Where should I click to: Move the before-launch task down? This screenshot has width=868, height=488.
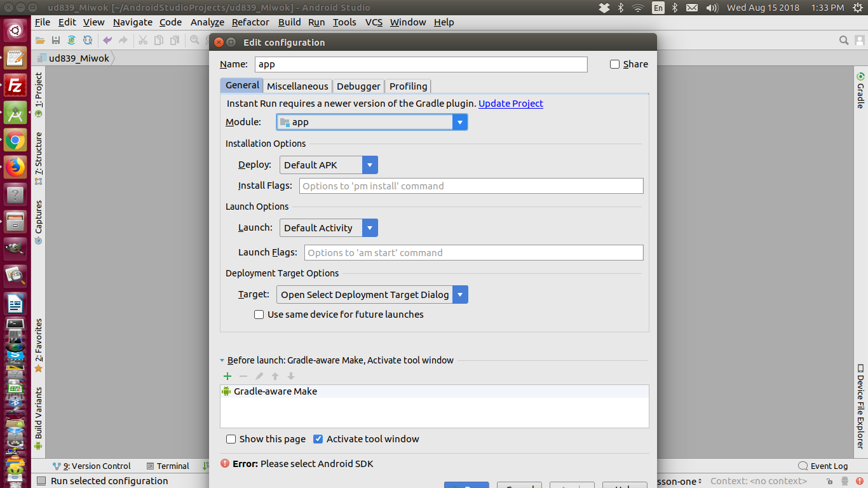(x=291, y=376)
